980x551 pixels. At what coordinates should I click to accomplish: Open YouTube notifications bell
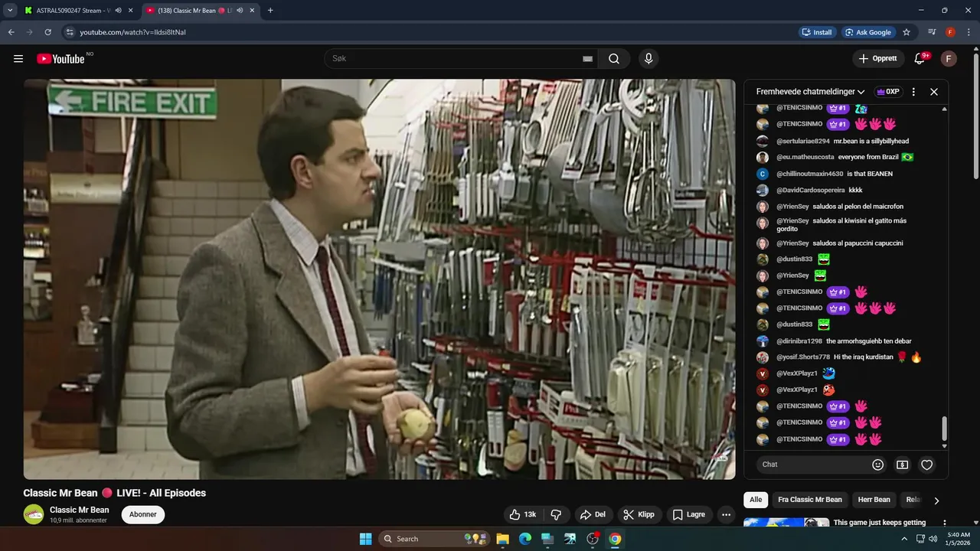coord(920,59)
